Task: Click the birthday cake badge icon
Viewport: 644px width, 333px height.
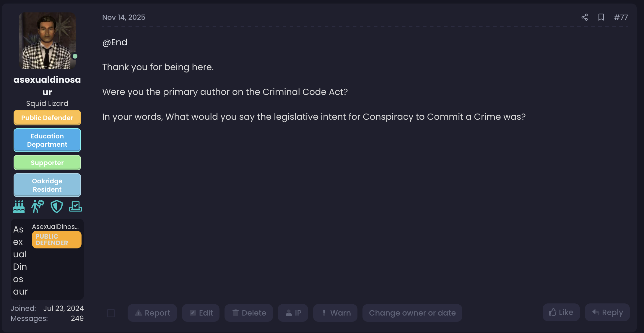Action: tap(19, 206)
